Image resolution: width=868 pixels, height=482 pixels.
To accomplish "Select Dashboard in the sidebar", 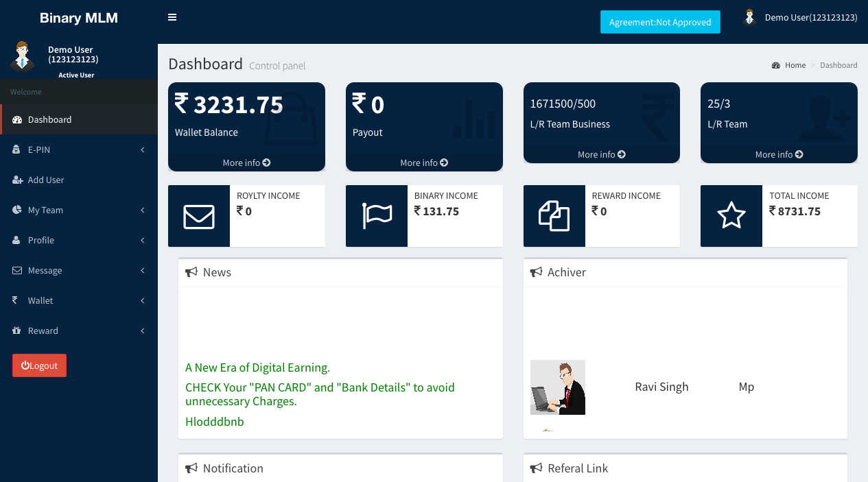I will click(49, 119).
